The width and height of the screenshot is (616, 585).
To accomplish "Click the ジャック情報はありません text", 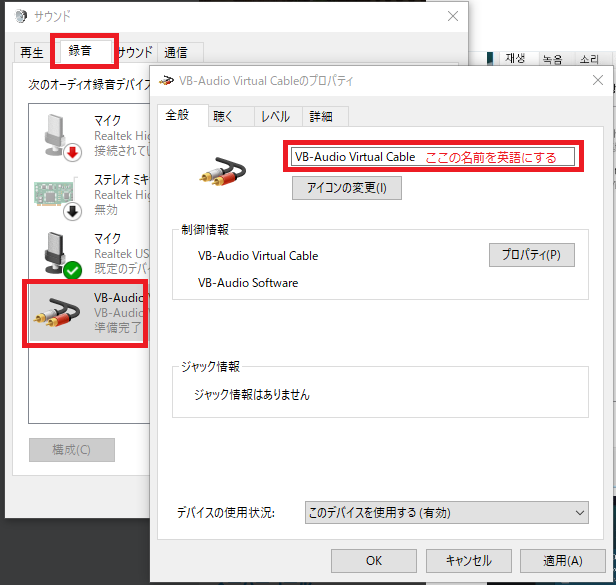I will pos(252,394).
